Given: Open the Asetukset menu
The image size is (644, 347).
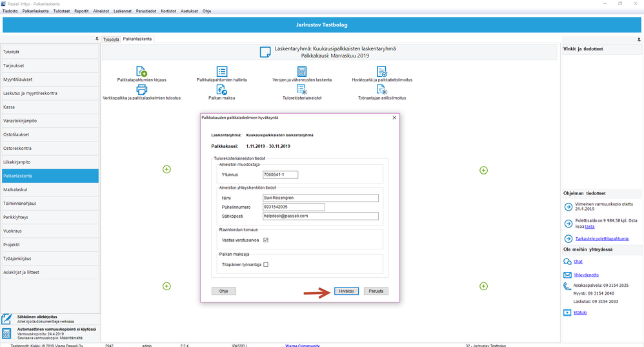Looking at the screenshot, I should (189, 11).
